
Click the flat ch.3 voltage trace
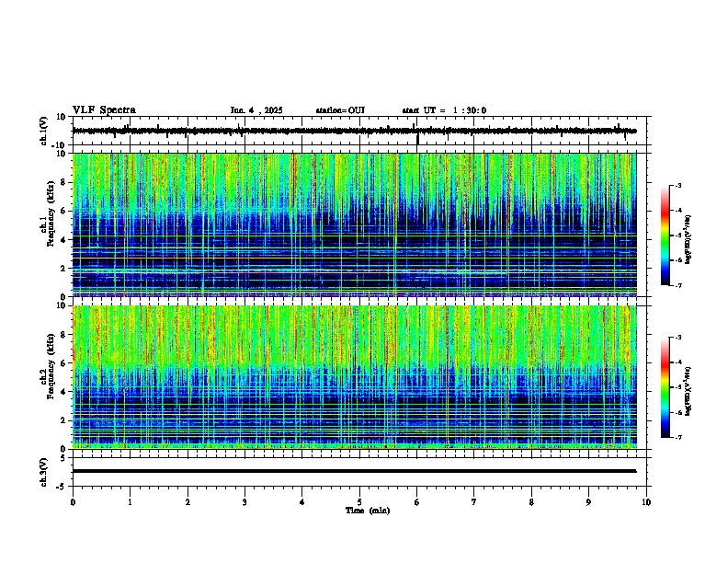pyautogui.click(x=354, y=471)
